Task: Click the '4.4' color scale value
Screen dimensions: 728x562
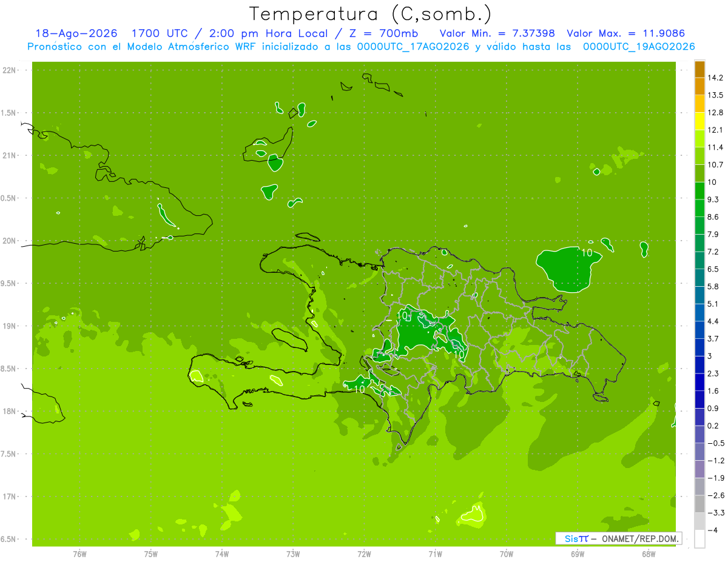Action: click(x=713, y=321)
